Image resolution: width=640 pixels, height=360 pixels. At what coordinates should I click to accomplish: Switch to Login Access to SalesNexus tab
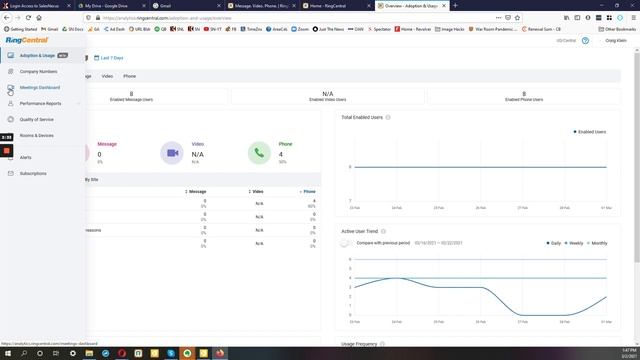tap(36, 6)
